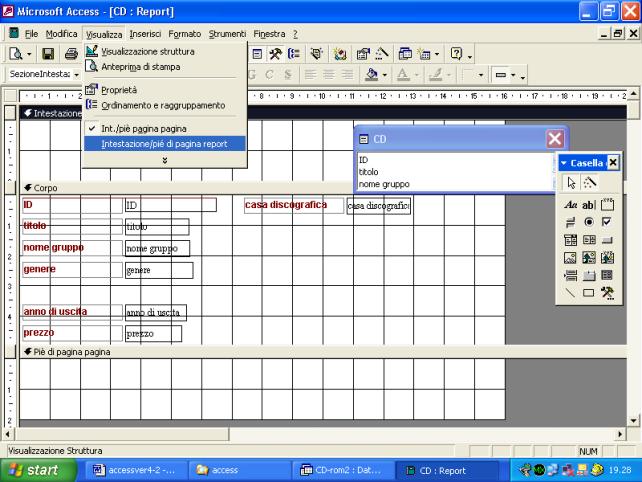The image size is (642, 482).
Task: Click the casa discografica text box field
Action: point(379,206)
